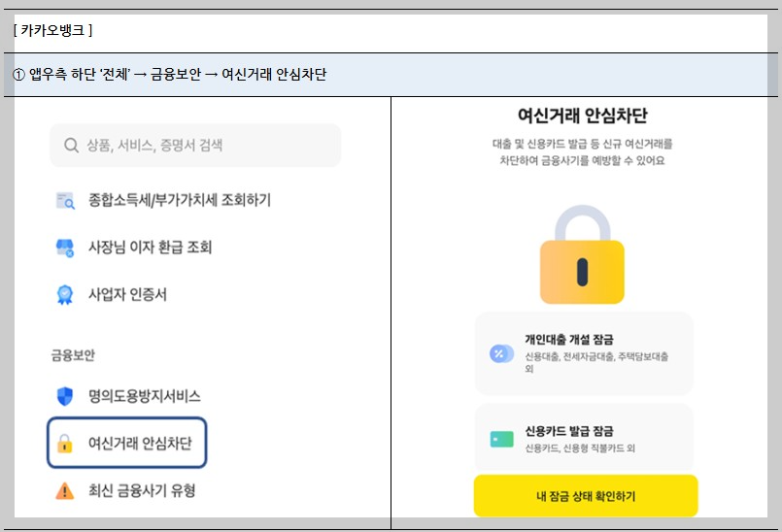Click the 사업자 인증서 badge icon
This screenshot has height=532, width=782.
[65, 295]
